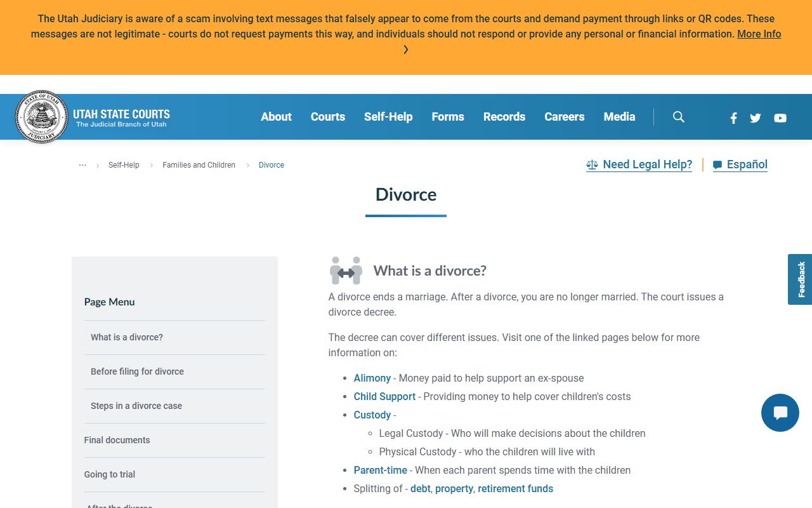Follow the debt link
812x508 pixels.
(x=421, y=488)
